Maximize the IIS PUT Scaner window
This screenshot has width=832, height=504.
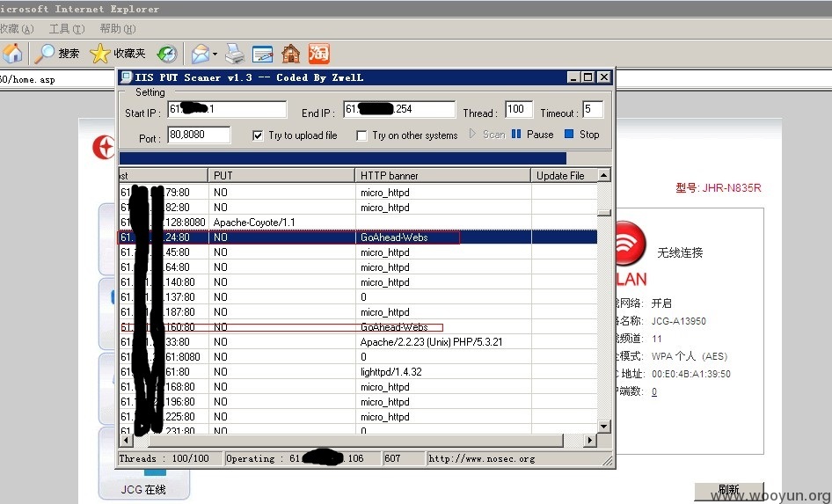point(588,77)
